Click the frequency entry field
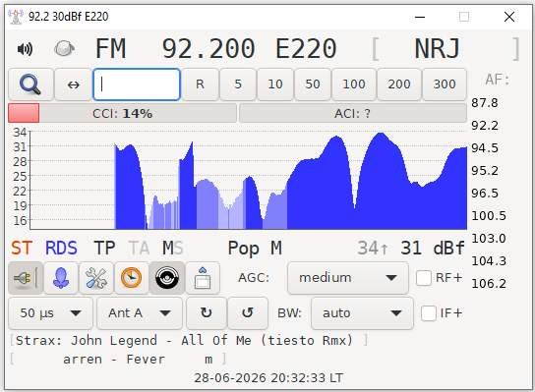 137,84
